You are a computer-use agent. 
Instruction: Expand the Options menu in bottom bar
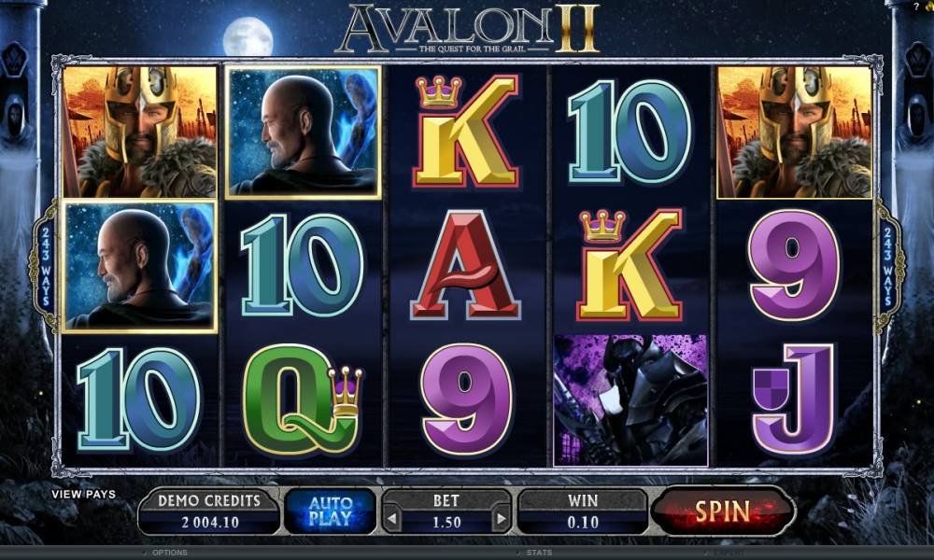point(169,553)
